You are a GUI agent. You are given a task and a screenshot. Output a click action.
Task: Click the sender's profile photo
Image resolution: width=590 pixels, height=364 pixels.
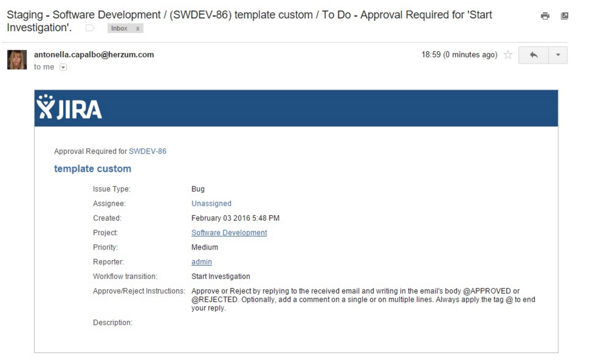click(17, 60)
